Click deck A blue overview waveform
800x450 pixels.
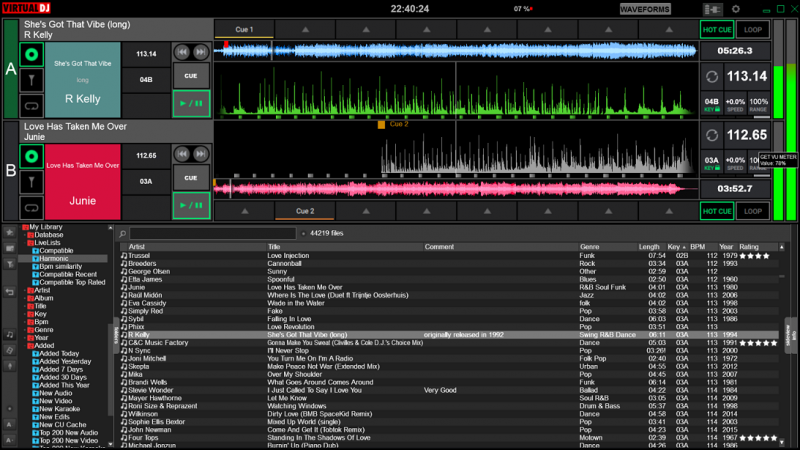[x=456, y=51]
